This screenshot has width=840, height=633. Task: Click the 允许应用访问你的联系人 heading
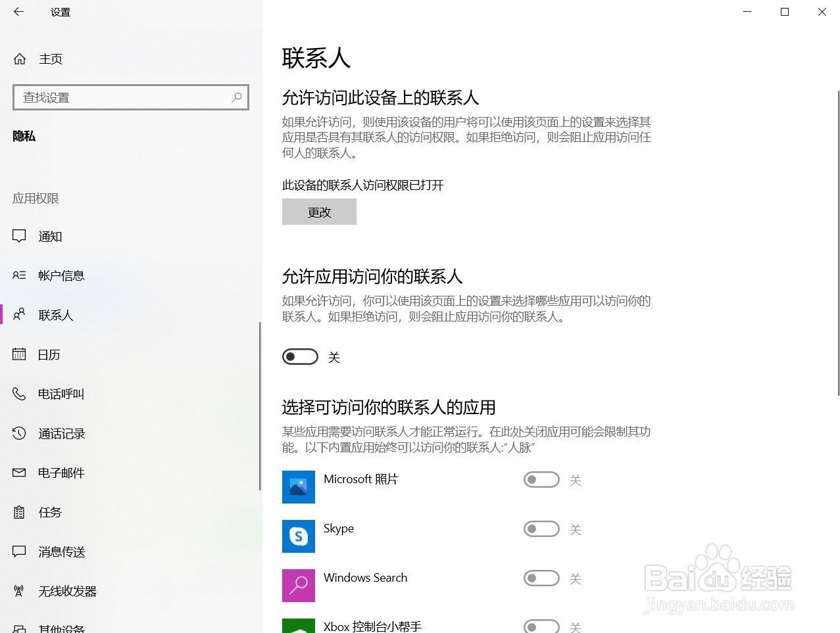[372, 277]
